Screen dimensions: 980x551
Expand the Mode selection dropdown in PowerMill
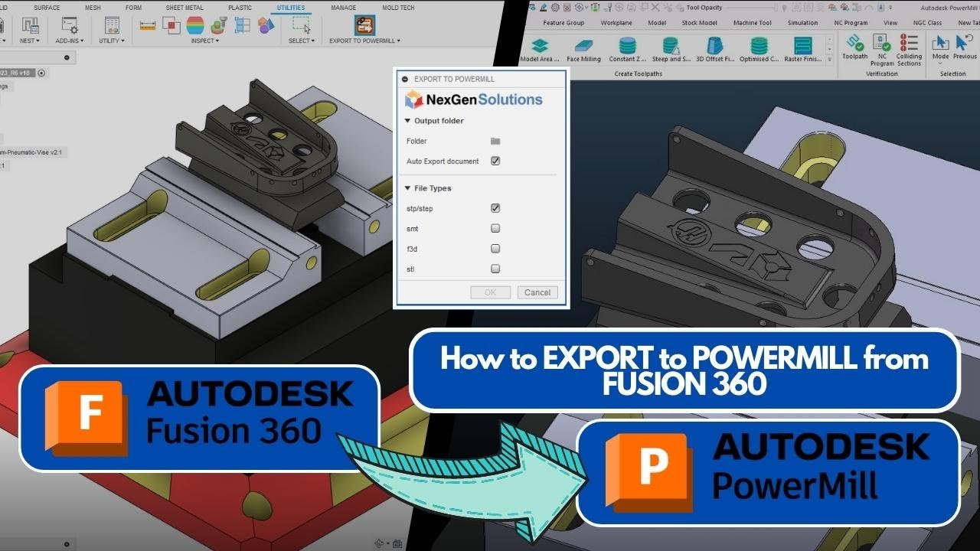coord(940,63)
